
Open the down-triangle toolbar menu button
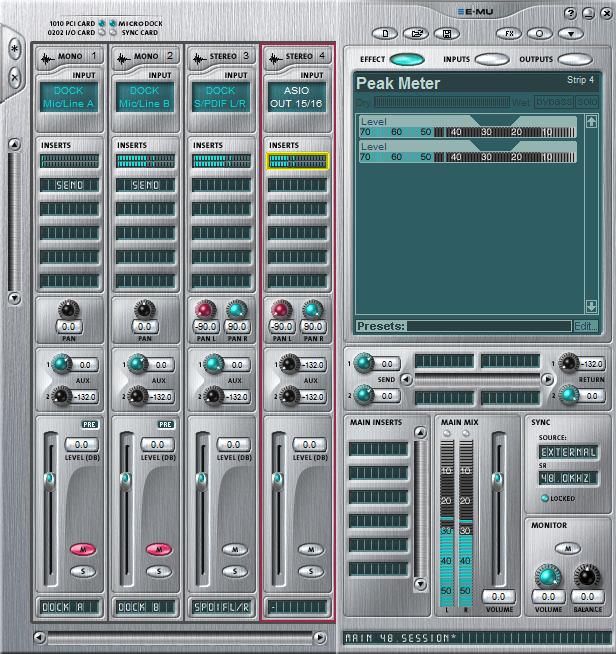click(571, 34)
